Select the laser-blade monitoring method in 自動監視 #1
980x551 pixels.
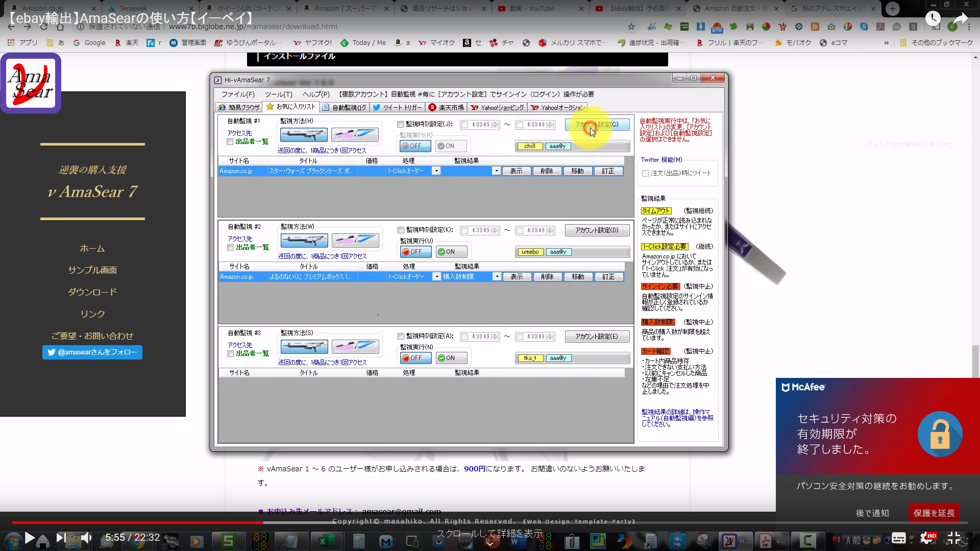pyautogui.click(x=355, y=135)
